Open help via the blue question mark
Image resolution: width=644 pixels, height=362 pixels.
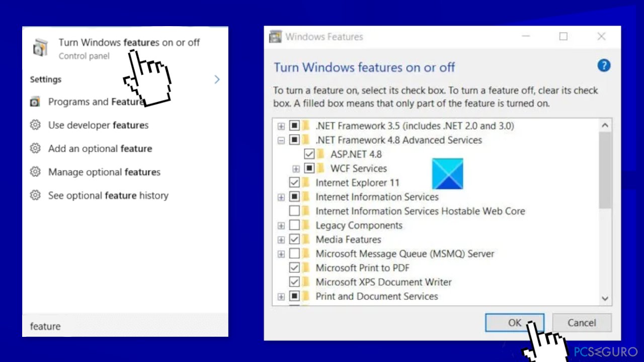pyautogui.click(x=604, y=65)
